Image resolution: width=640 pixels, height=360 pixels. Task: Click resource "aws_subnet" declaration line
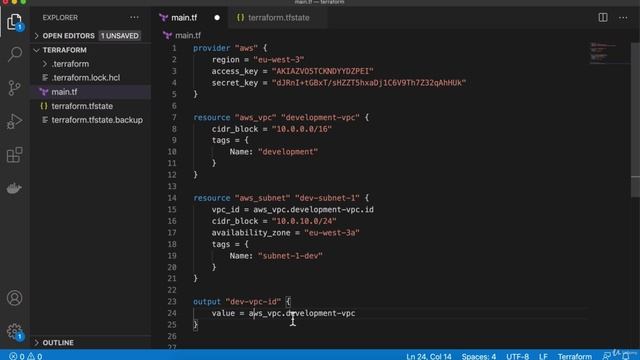(x=281, y=198)
